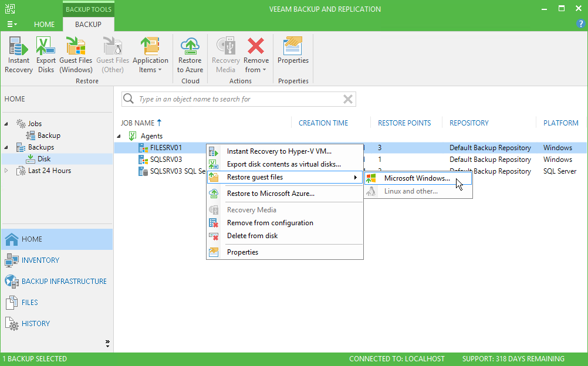Choose Remove from configuration
The image size is (588, 366).
coord(285,223)
